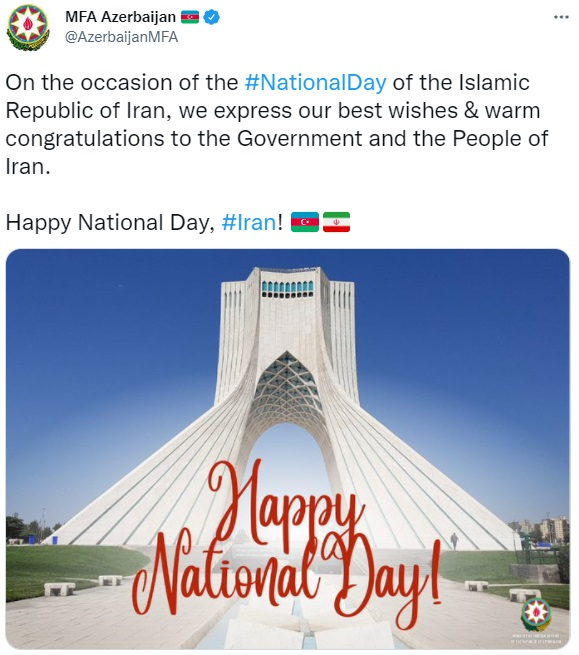Image resolution: width=579 pixels, height=655 pixels.
Task: Open the MFA Azerbaijan profile avatar
Action: pyautogui.click(x=28, y=28)
